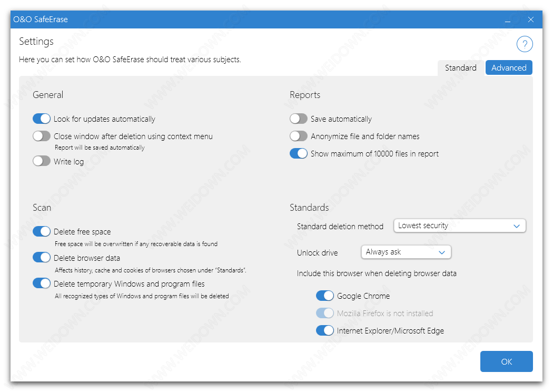Image resolution: width=553 pixels, height=392 pixels.
Task: Click the Reports section heading
Action: [305, 95]
